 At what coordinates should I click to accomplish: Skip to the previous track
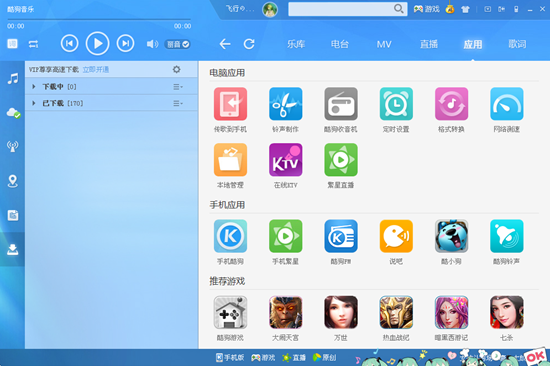(69, 44)
